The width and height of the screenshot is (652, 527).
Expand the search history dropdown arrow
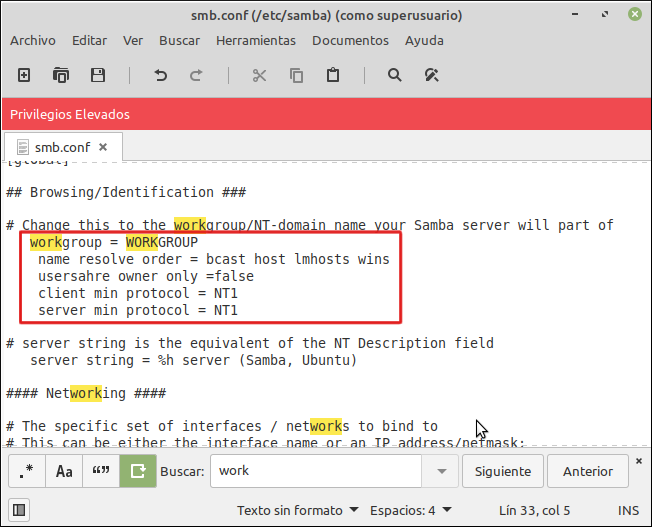click(x=441, y=471)
